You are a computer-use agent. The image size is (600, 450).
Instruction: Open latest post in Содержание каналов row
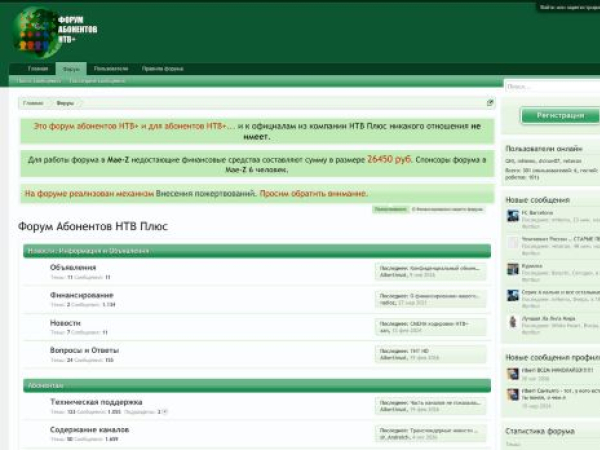tap(443, 430)
